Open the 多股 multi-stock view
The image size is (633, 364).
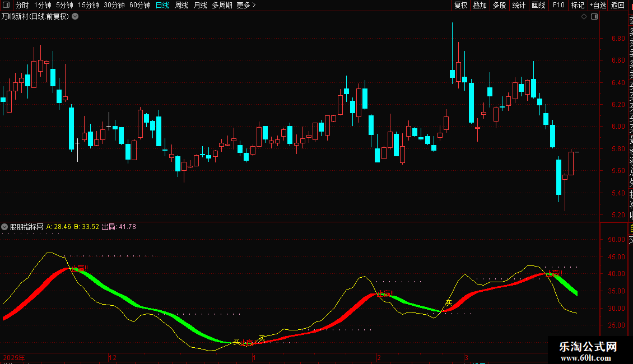click(499, 5)
